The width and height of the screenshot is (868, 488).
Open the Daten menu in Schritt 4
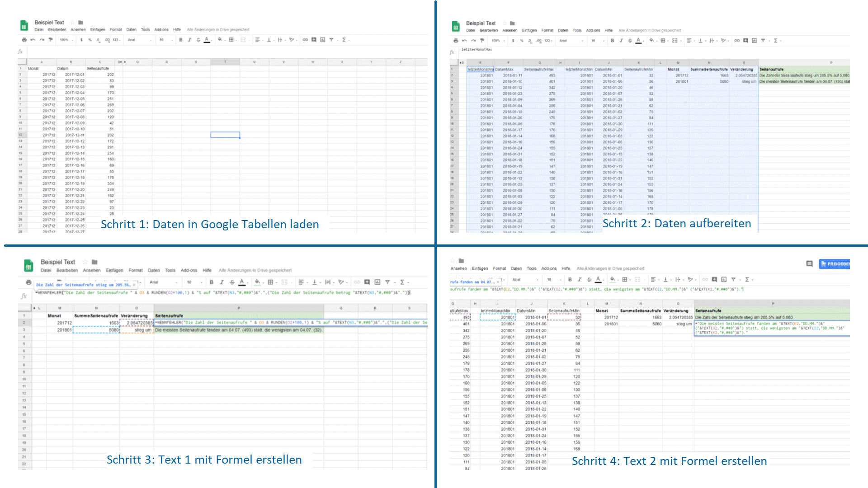[516, 268]
